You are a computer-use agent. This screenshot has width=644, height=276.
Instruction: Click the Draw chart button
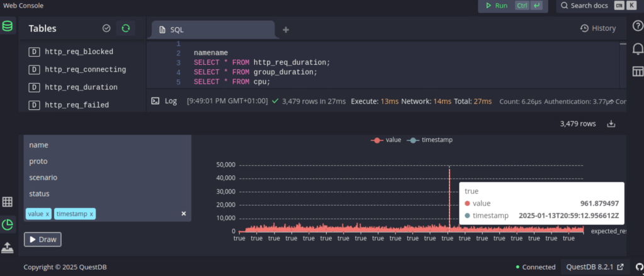42,240
